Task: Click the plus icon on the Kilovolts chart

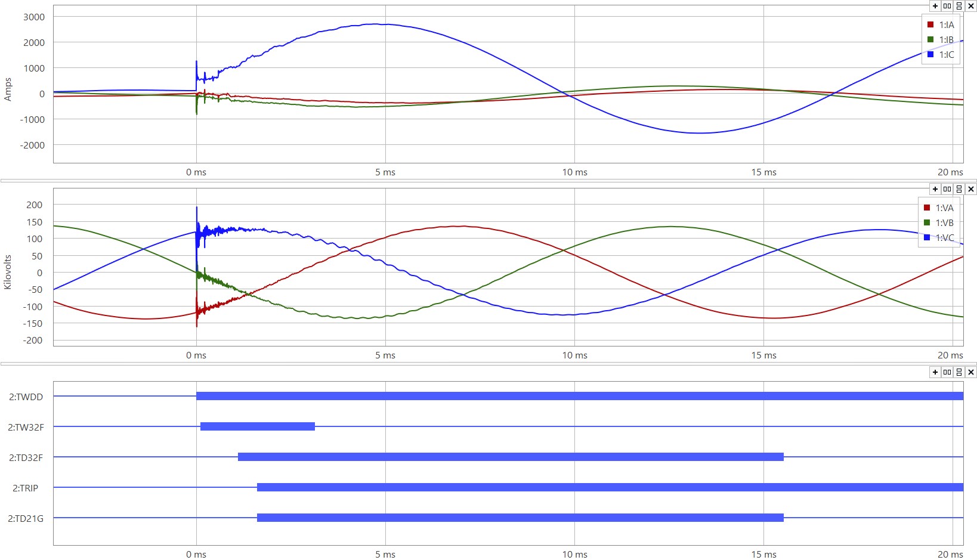Action: (935, 189)
